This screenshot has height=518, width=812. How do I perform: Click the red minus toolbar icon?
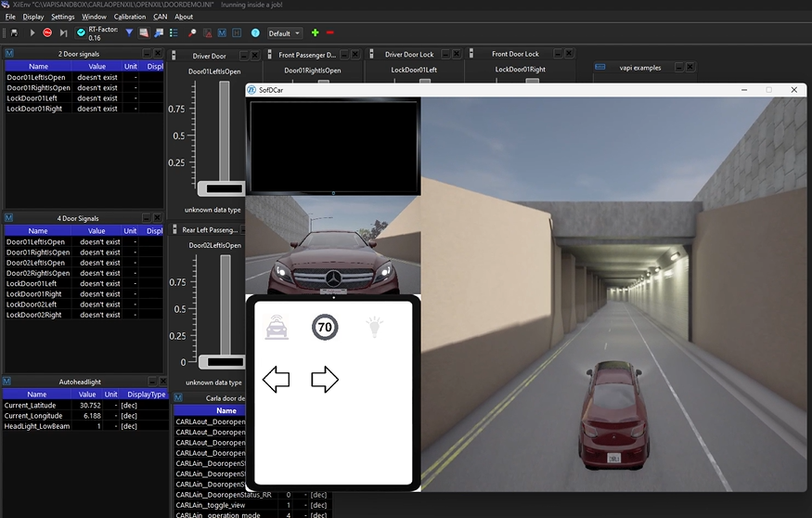pos(330,33)
